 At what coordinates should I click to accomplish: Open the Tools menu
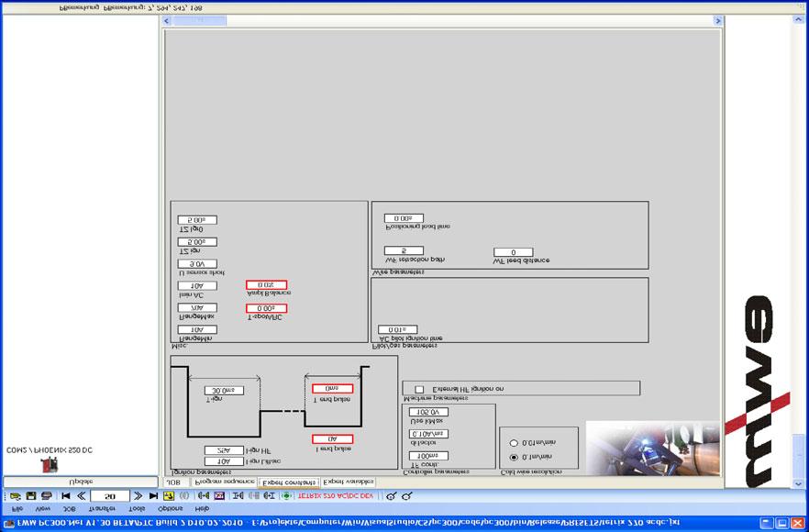(137, 509)
